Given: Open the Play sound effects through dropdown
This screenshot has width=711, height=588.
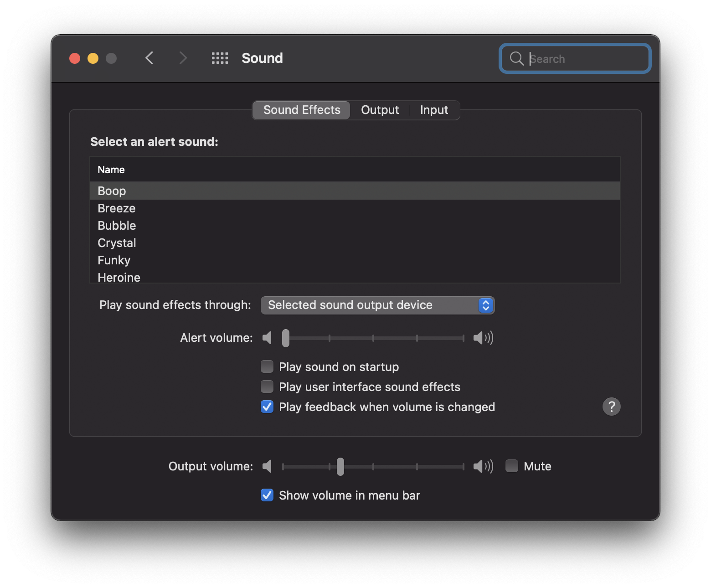Looking at the screenshot, I should coord(377,305).
